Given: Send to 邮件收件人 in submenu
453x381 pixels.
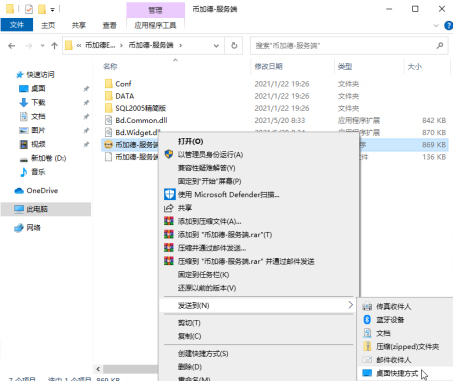Looking at the screenshot, I should (393, 360).
